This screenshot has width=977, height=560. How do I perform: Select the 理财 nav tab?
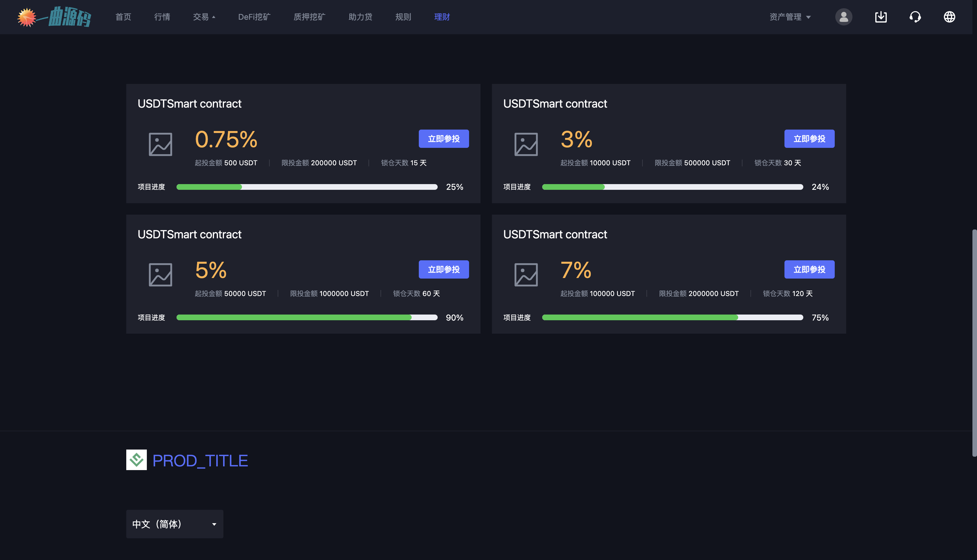442,17
